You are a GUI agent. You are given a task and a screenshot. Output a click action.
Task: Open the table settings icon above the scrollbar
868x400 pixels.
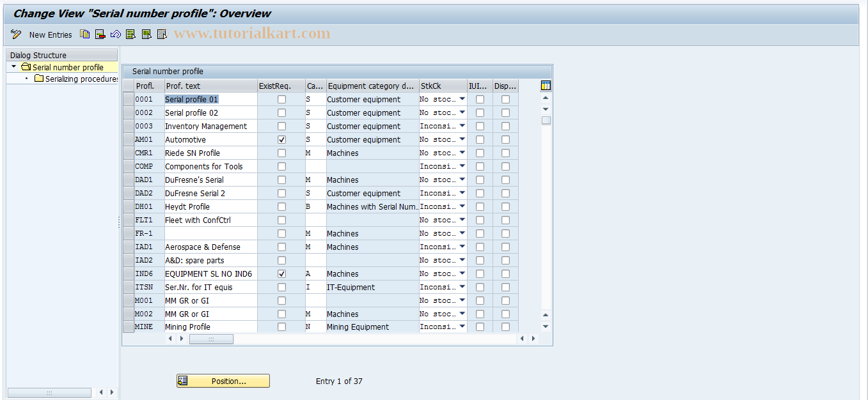click(546, 86)
